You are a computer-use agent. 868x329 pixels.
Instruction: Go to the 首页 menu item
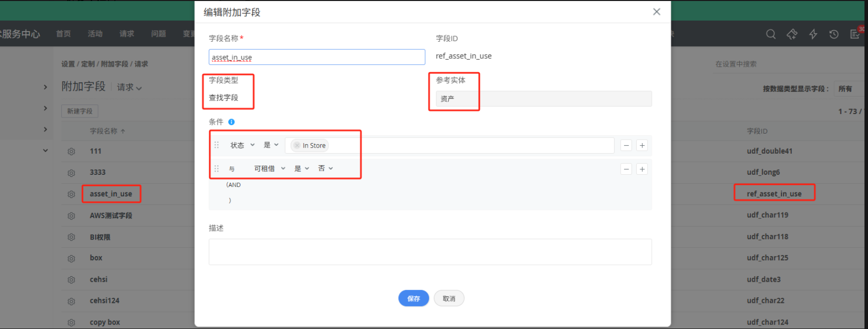point(63,34)
